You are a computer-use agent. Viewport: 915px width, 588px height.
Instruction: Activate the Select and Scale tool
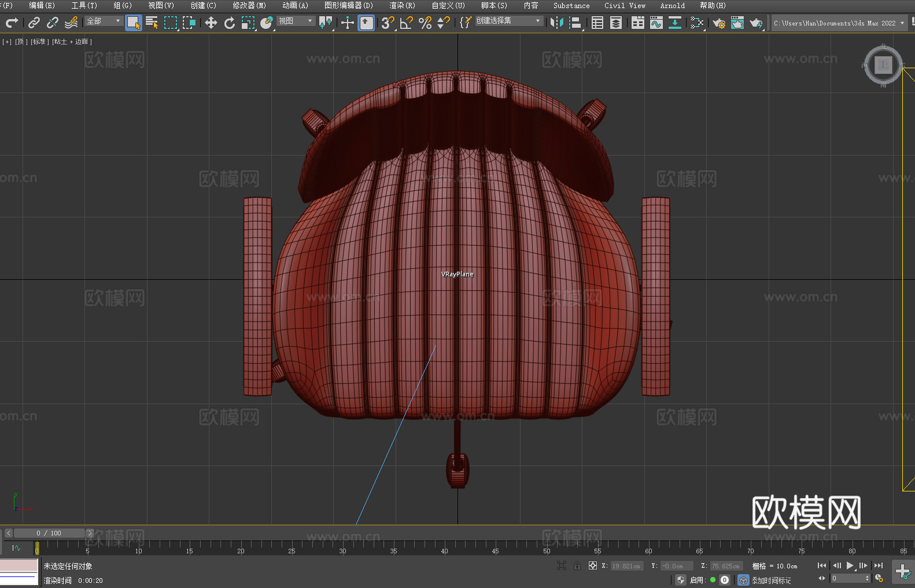[248, 23]
